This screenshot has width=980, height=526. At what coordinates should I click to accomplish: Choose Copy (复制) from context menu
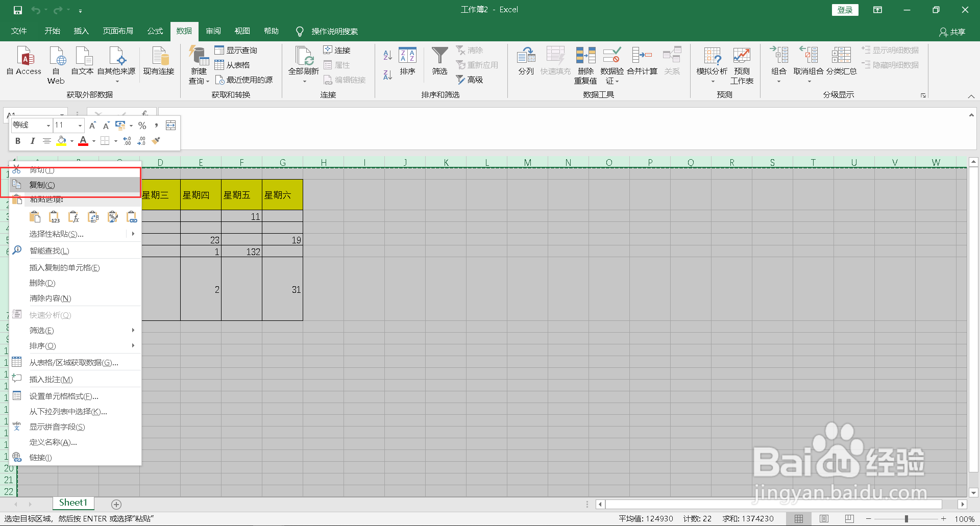75,185
